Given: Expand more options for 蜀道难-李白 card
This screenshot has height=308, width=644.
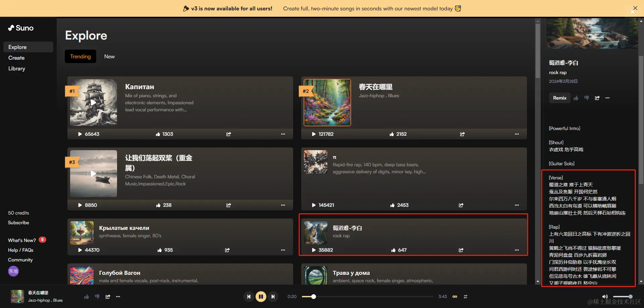Looking at the screenshot, I should pyautogui.click(x=517, y=250).
